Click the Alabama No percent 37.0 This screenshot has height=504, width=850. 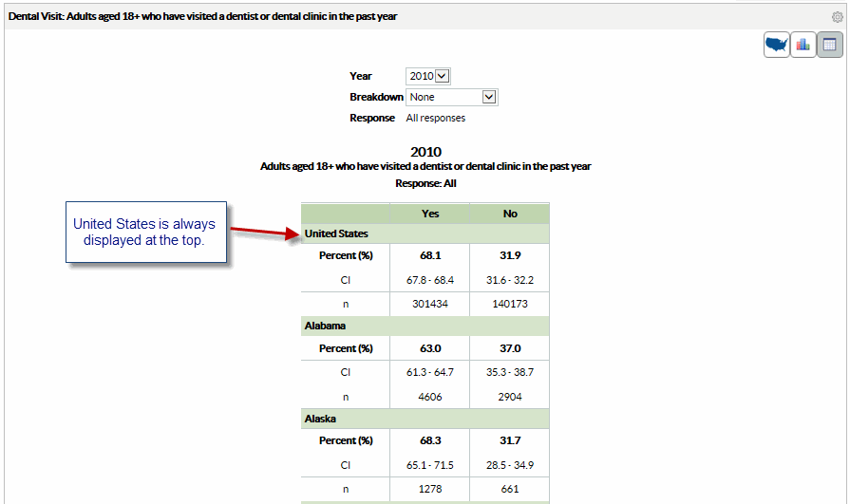[510, 348]
